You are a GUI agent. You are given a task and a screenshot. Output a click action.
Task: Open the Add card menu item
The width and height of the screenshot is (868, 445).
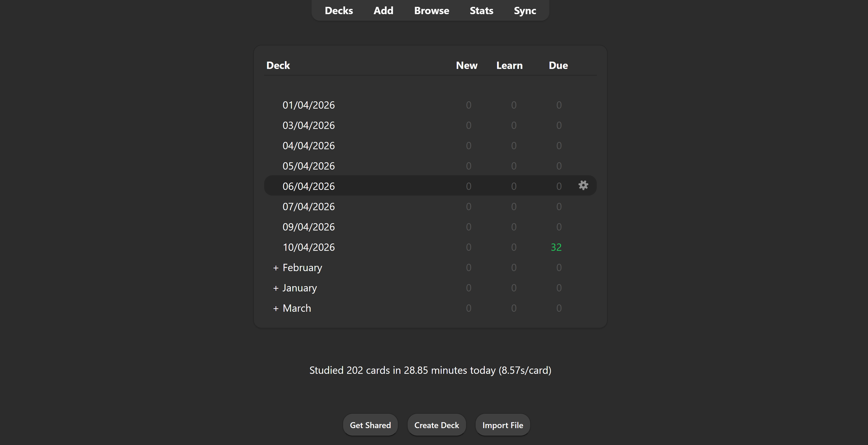pyautogui.click(x=383, y=11)
